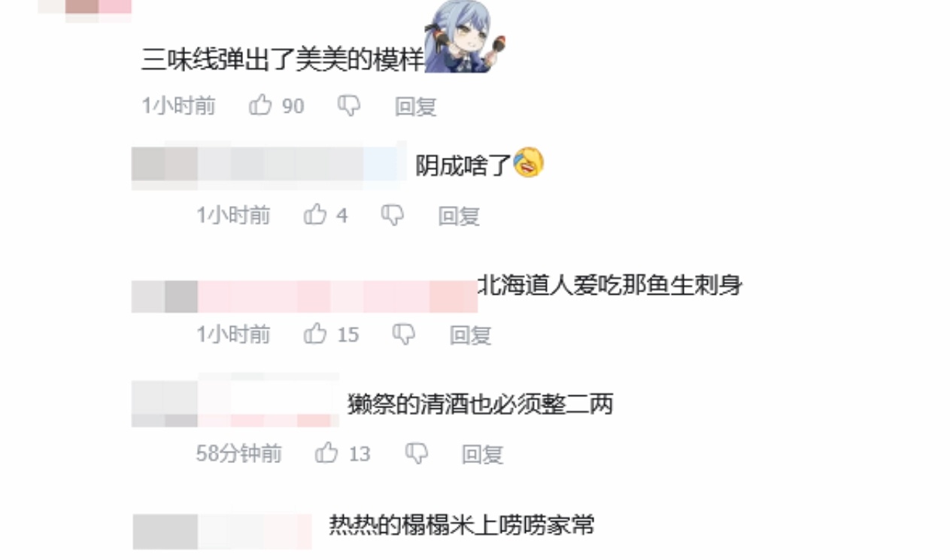The height and width of the screenshot is (560, 950).
Task: Like the 阴成啥了 reply with 4 likes
Action: pos(315,216)
